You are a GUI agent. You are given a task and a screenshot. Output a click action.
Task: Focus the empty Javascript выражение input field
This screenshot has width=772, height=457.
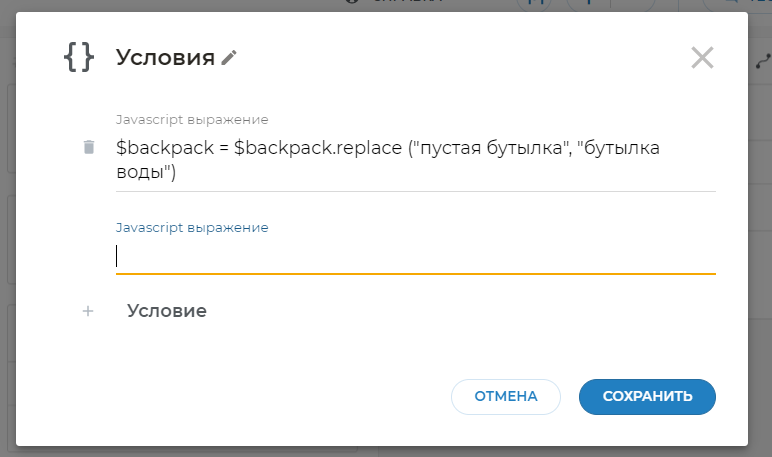coord(415,256)
